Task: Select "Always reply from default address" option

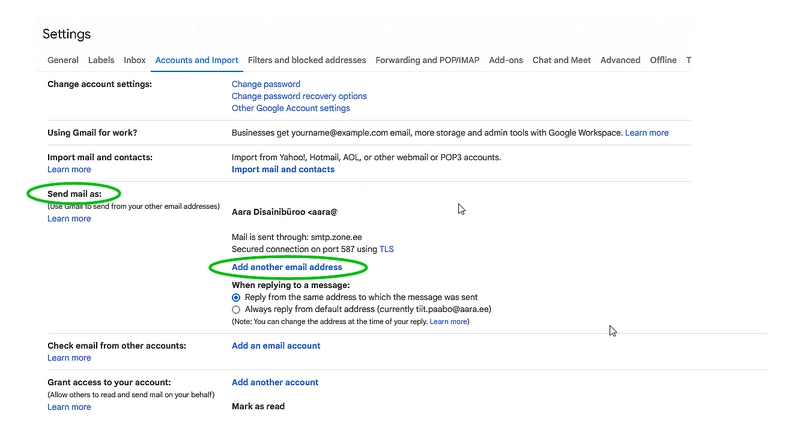Action: pos(236,309)
